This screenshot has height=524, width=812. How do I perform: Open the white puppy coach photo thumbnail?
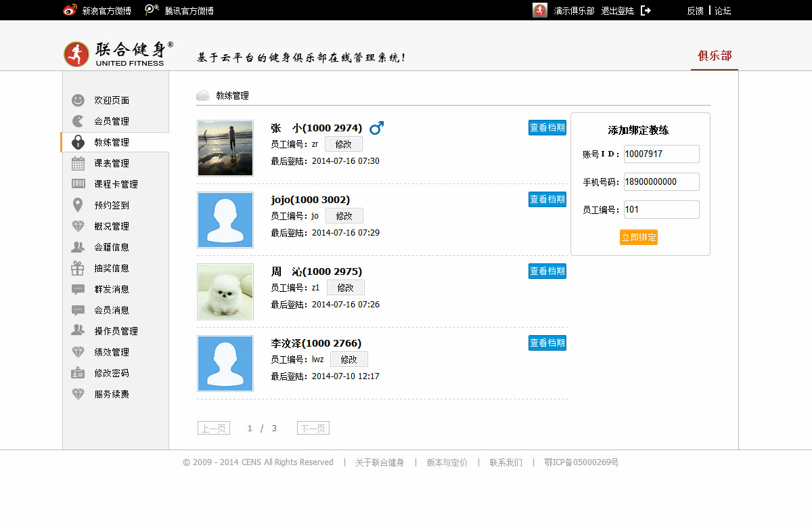[x=225, y=292]
